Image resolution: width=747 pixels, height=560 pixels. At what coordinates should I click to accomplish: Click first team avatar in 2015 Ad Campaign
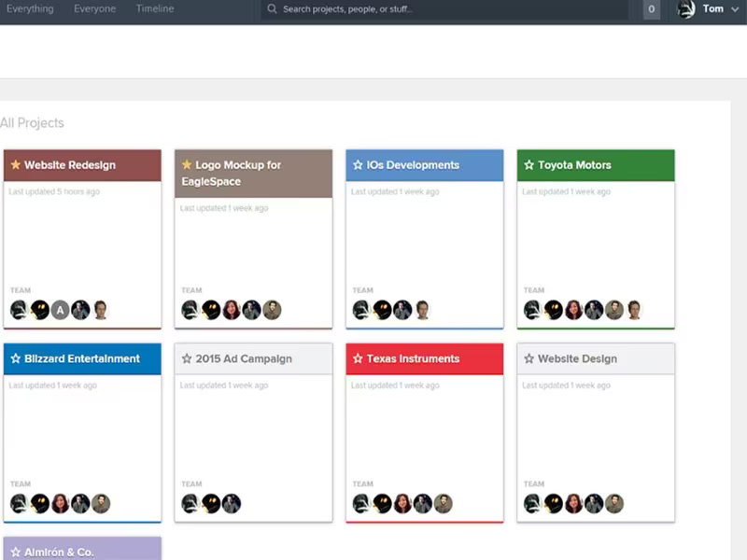coord(190,503)
